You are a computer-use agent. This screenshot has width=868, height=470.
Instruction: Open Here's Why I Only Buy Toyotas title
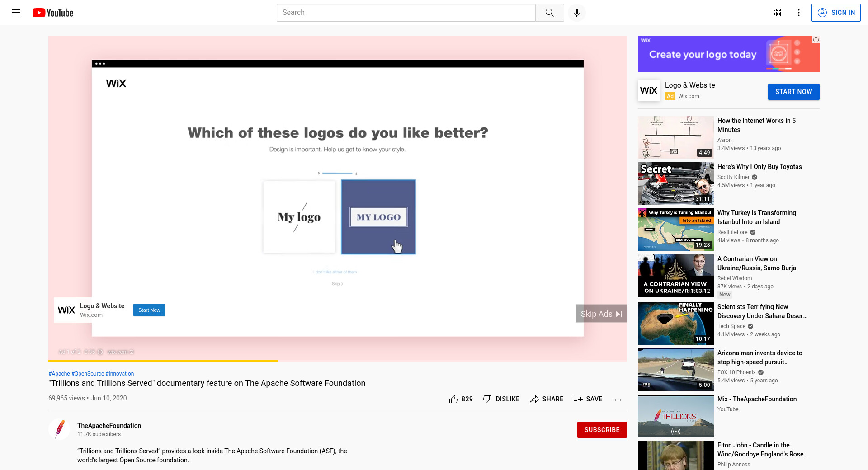click(759, 167)
